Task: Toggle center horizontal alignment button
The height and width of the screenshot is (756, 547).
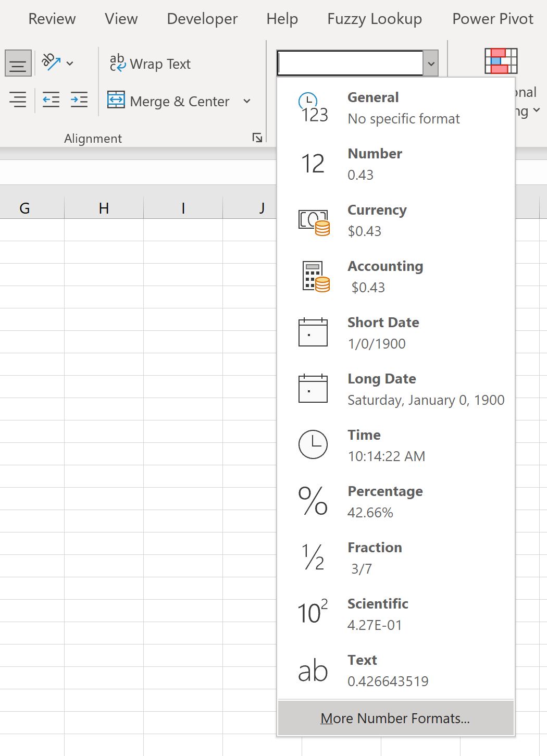Action: (18, 64)
